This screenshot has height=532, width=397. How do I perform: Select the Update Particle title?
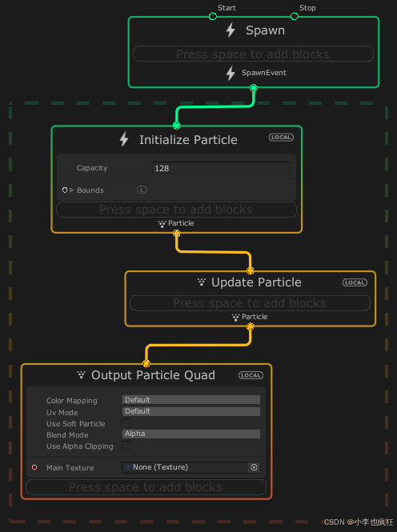[256, 282]
